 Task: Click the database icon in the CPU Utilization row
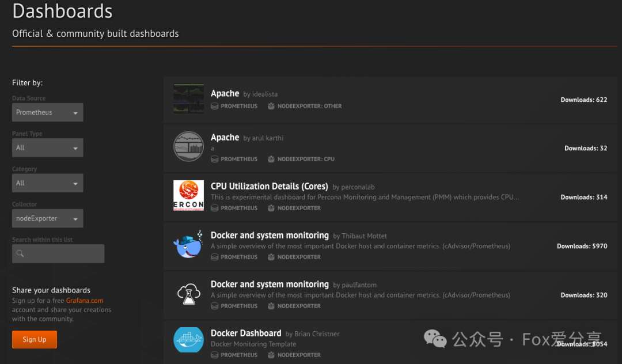pyautogui.click(x=215, y=208)
